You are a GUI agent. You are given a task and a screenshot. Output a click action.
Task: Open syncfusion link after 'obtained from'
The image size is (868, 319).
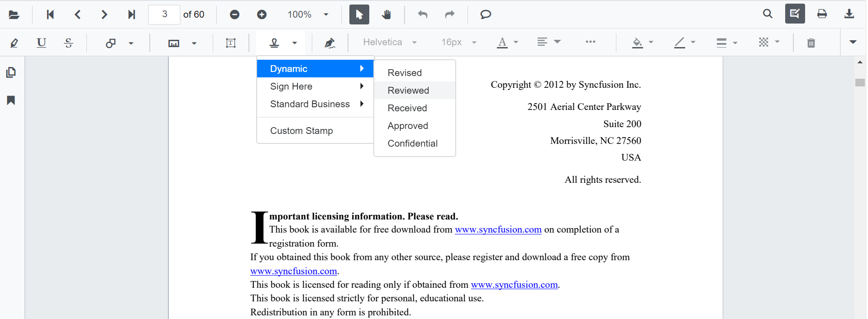pos(514,285)
